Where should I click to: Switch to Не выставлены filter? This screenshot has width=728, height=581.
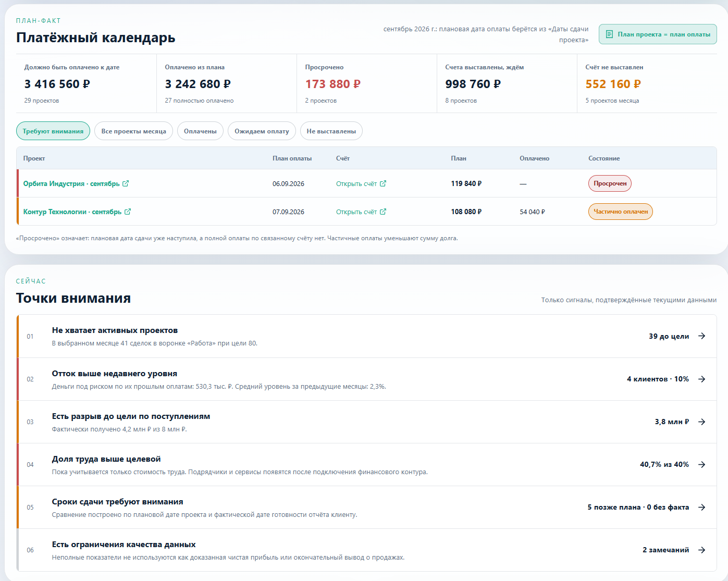[x=331, y=131]
